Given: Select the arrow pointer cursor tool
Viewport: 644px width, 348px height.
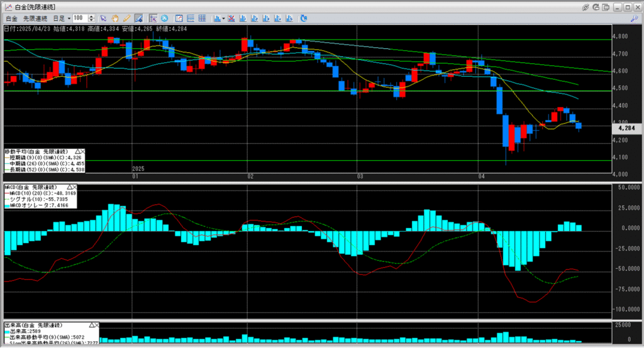Looking at the screenshot, I should (x=104, y=18).
